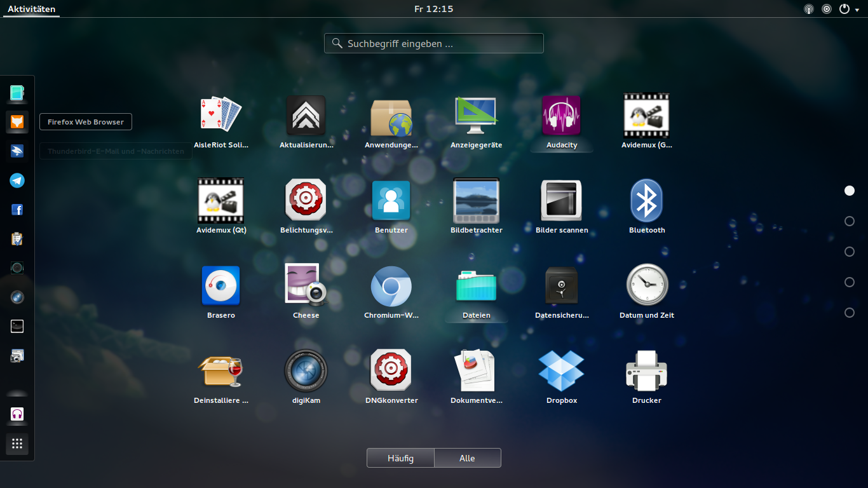Toggle the show applications grid button
868x488 pixels.
click(17, 444)
